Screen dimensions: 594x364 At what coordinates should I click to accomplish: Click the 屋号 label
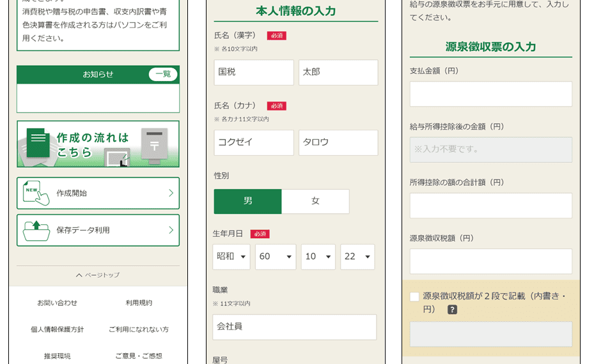[220, 360]
